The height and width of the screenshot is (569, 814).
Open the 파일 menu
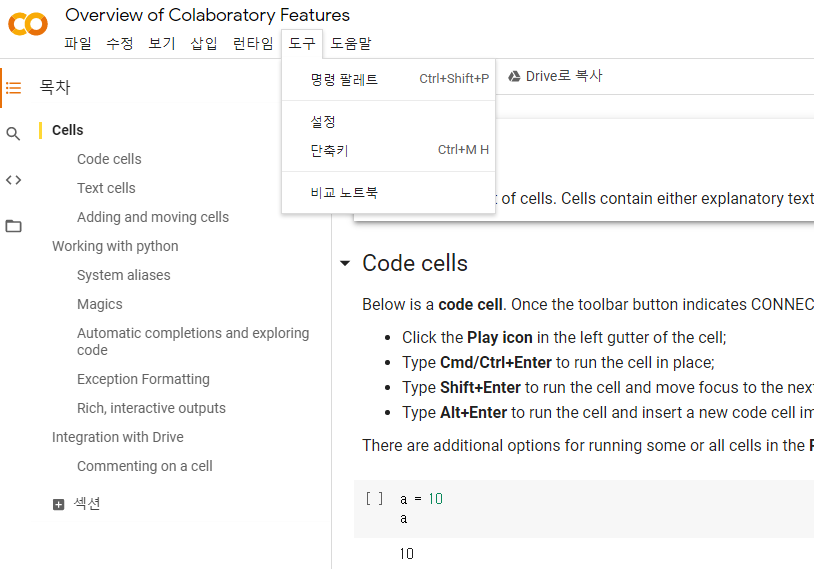tap(78, 44)
